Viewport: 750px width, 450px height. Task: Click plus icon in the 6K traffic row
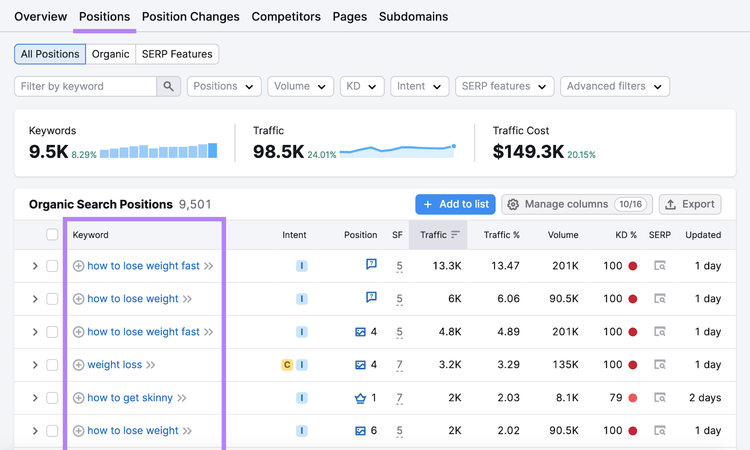[x=78, y=299]
